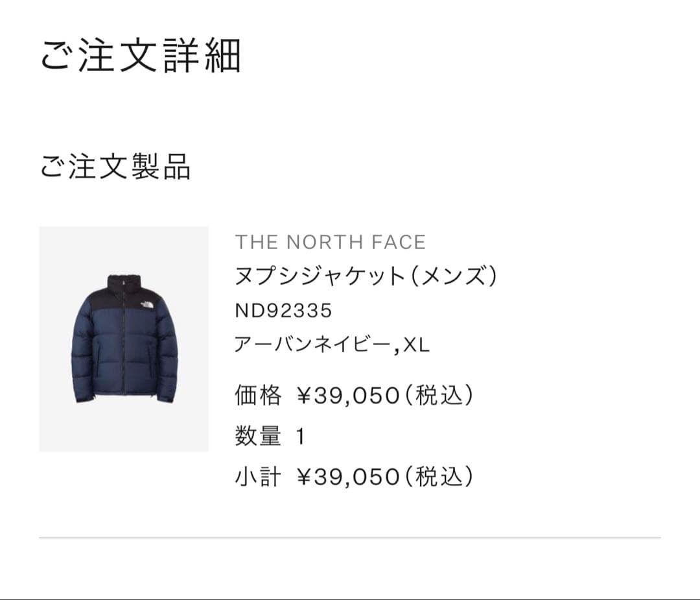The height and width of the screenshot is (600, 700).
Task: Click the horizontal divider below the product
Action: tap(350, 538)
